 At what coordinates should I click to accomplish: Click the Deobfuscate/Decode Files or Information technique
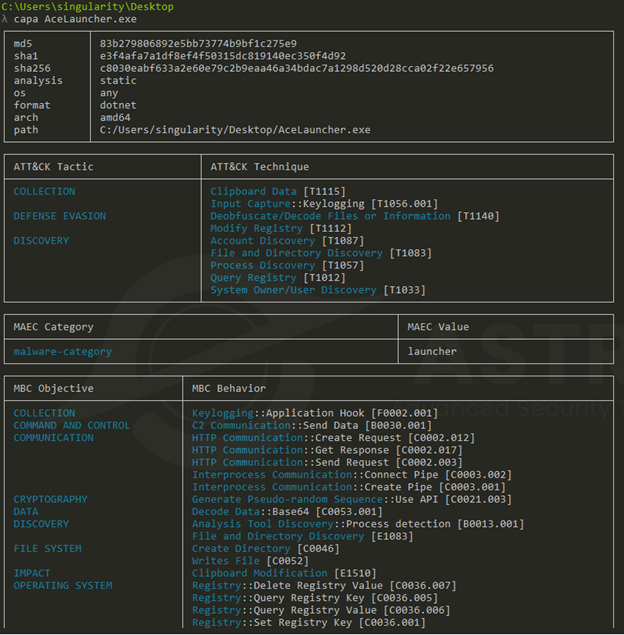click(x=330, y=216)
